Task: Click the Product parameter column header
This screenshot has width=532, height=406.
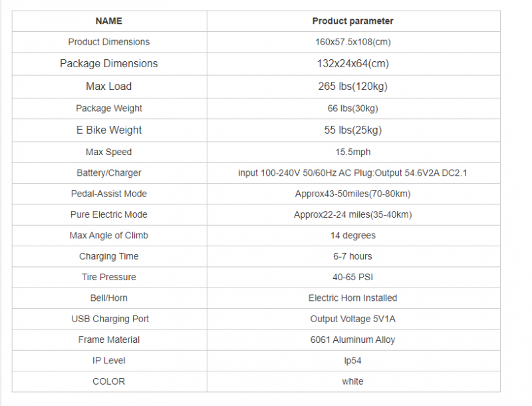Action: click(353, 21)
